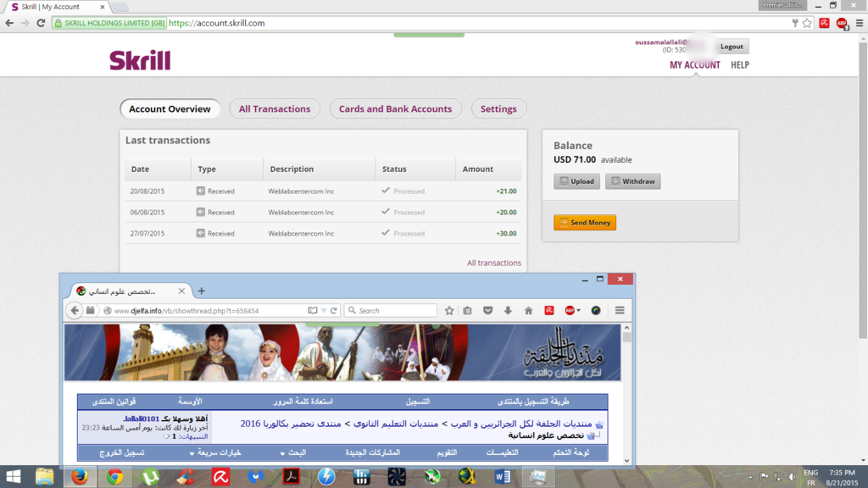Expand the خيارات سريعة quick options menu

click(x=215, y=452)
